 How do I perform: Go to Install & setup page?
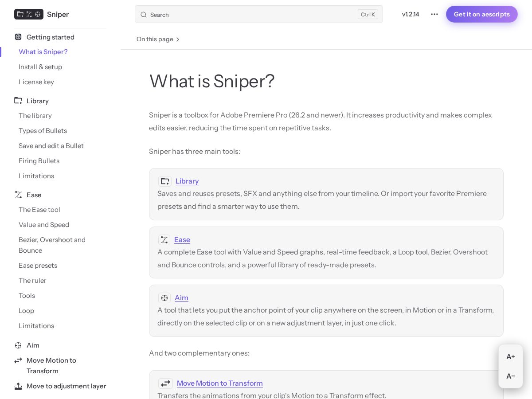tap(40, 66)
